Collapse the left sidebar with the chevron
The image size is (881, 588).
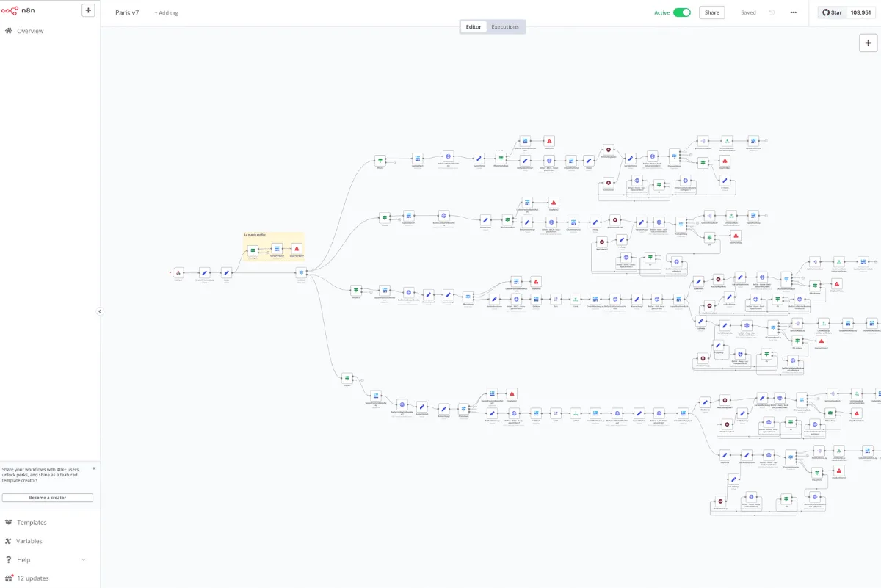click(x=100, y=311)
